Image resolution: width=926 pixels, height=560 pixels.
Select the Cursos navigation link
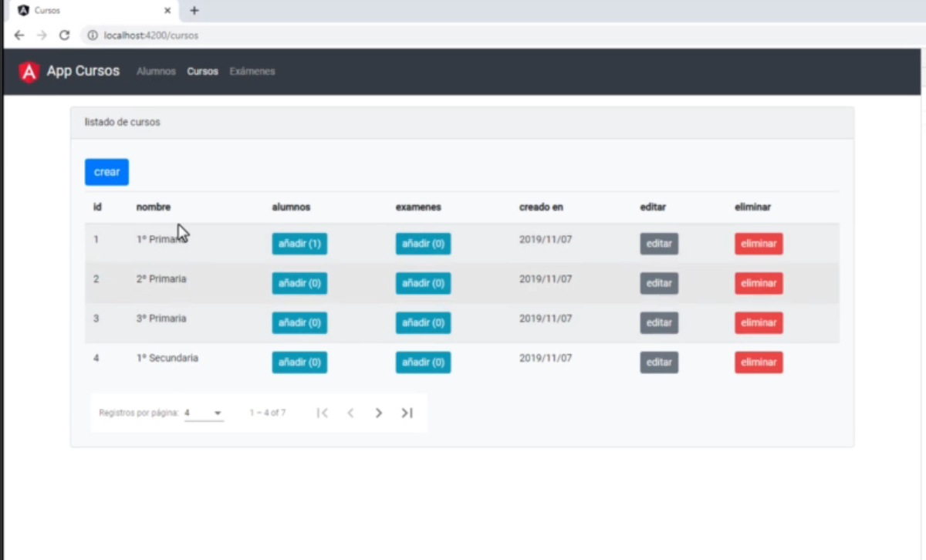point(202,72)
